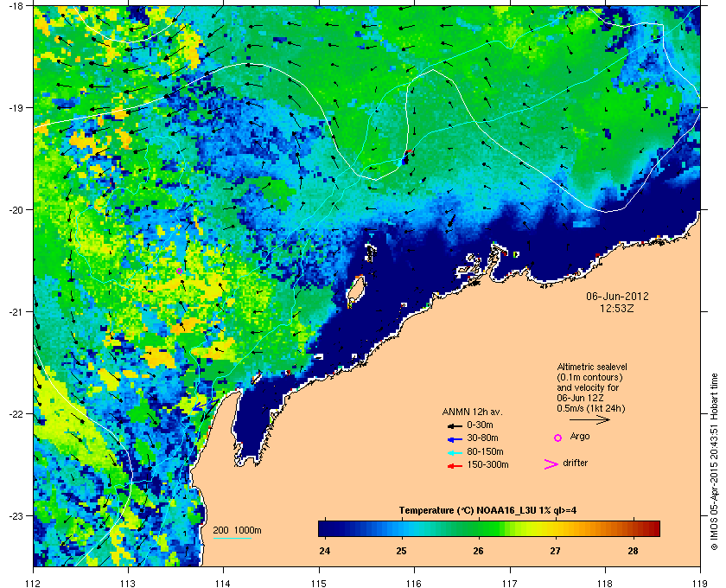Click the longitude axis label 115
The height and width of the screenshot is (588, 726).
(x=319, y=583)
